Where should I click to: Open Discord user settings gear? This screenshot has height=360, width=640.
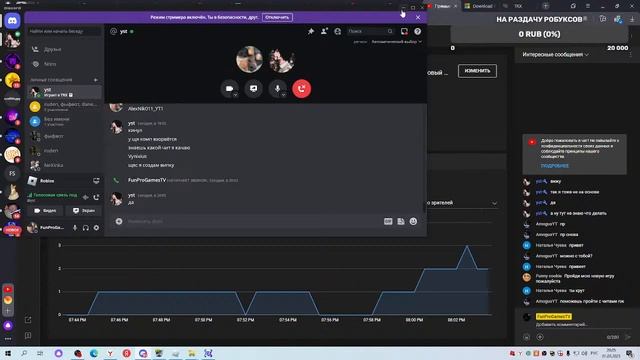96,228
